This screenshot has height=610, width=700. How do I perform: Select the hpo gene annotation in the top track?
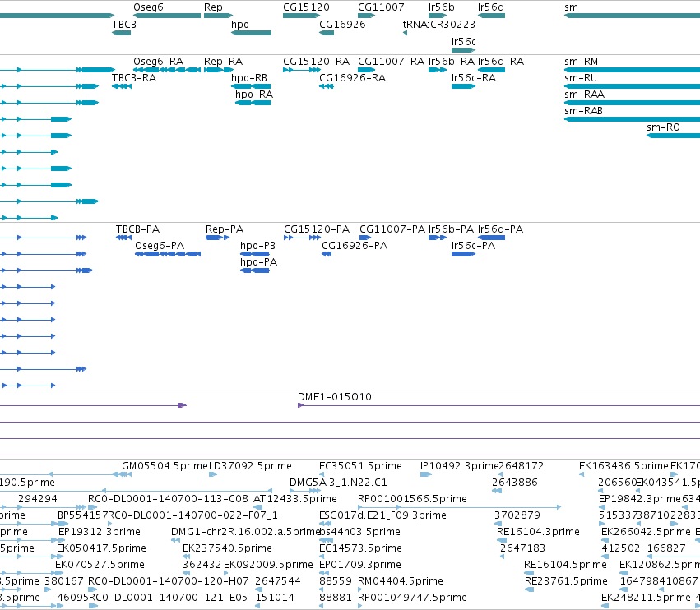(252, 33)
